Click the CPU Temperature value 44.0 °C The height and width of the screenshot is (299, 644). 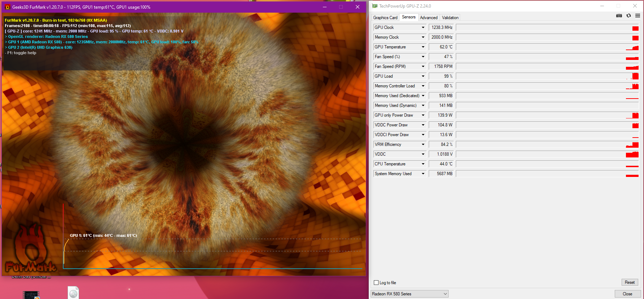point(442,164)
